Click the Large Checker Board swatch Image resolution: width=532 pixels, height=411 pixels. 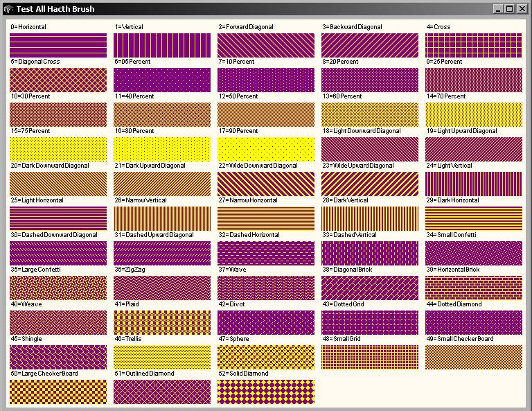[x=58, y=392]
